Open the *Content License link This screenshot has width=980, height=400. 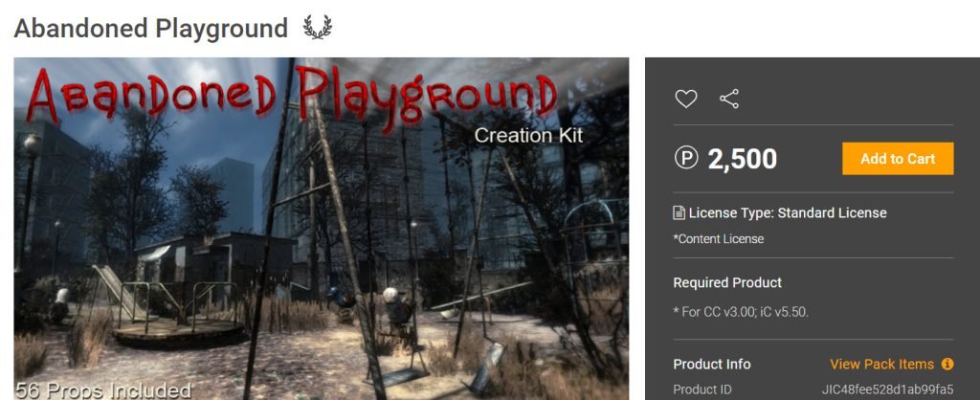coord(718,238)
